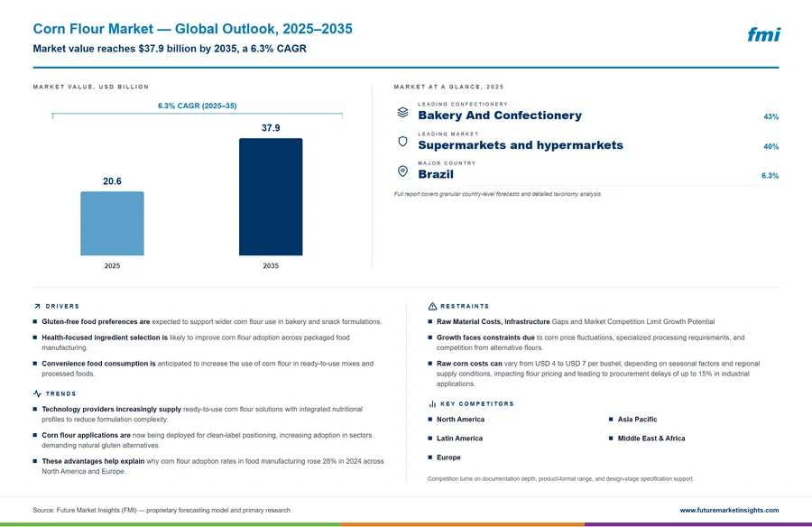Click the layers icon beside Bakery And Confectionery
Image resolution: width=812 pixels, height=527 pixels.
403,112
